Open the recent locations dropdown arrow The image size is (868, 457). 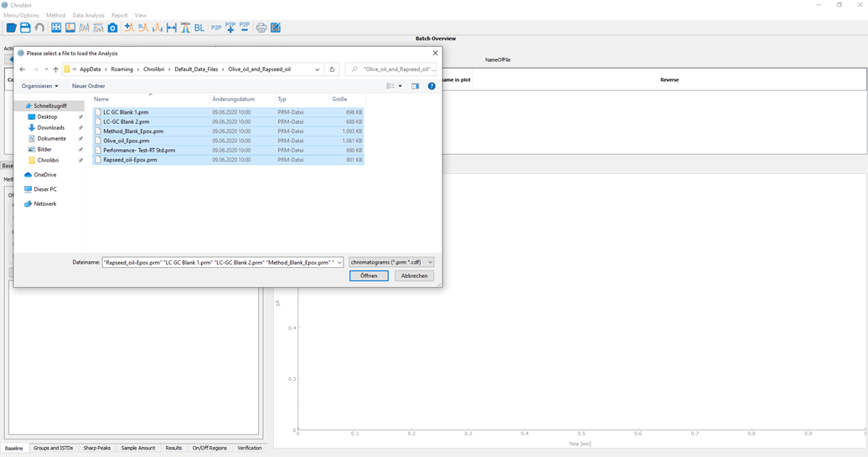coord(46,69)
